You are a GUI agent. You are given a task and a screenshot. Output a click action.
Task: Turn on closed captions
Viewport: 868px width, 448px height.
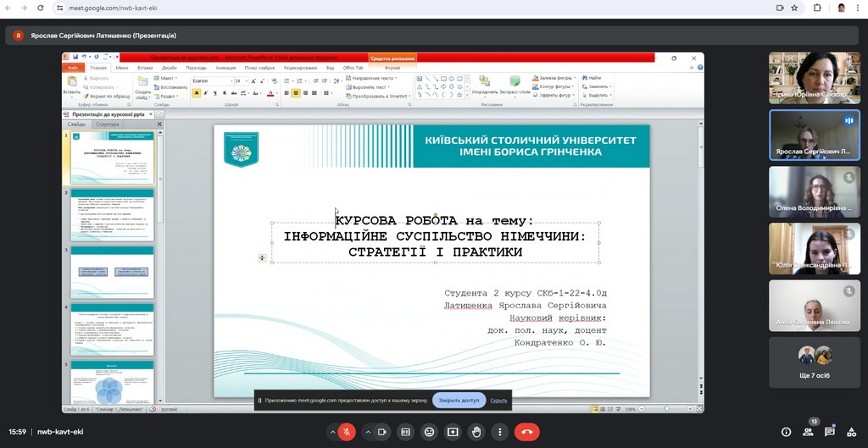(406, 432)
